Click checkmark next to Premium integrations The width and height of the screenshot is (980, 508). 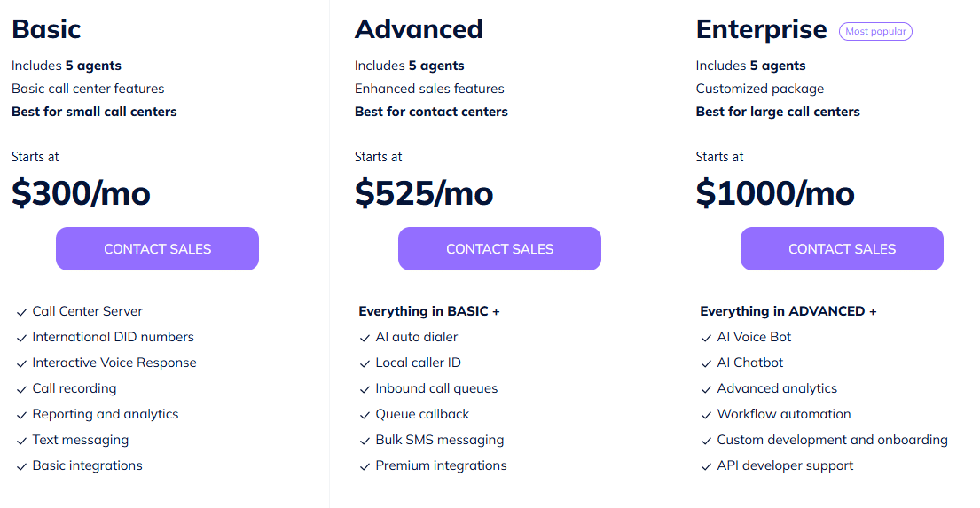(365, 466)
